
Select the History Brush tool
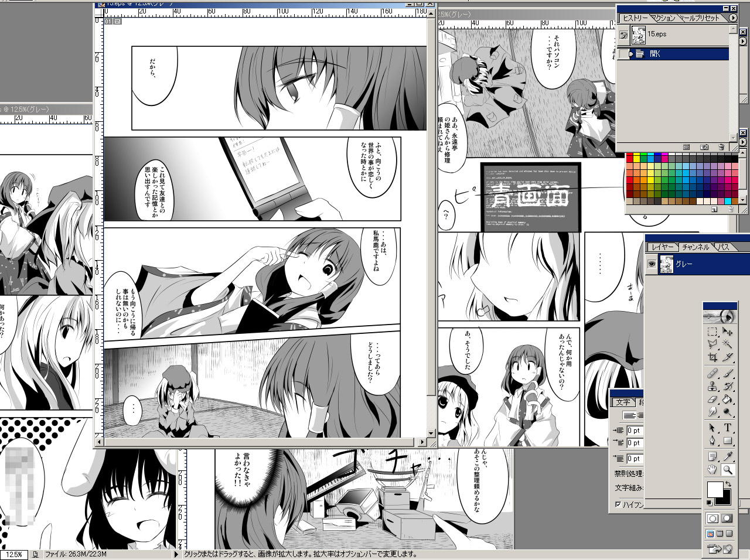click(728, 386)
